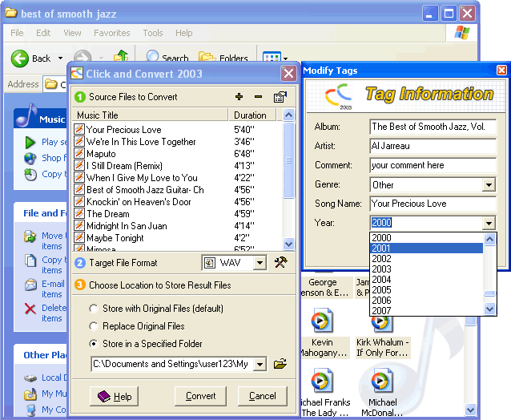Click source list scroll up arrow
This screenshot has height=420, width=511.
289,115
